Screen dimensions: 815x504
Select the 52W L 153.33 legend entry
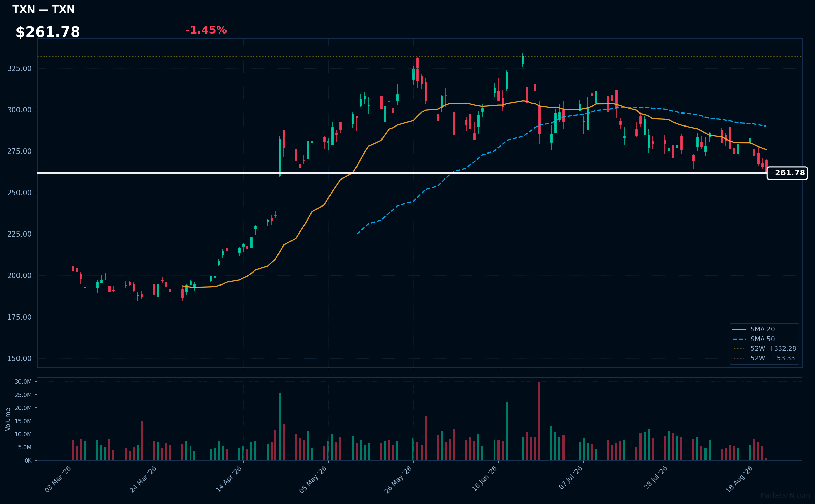(773, 358)
